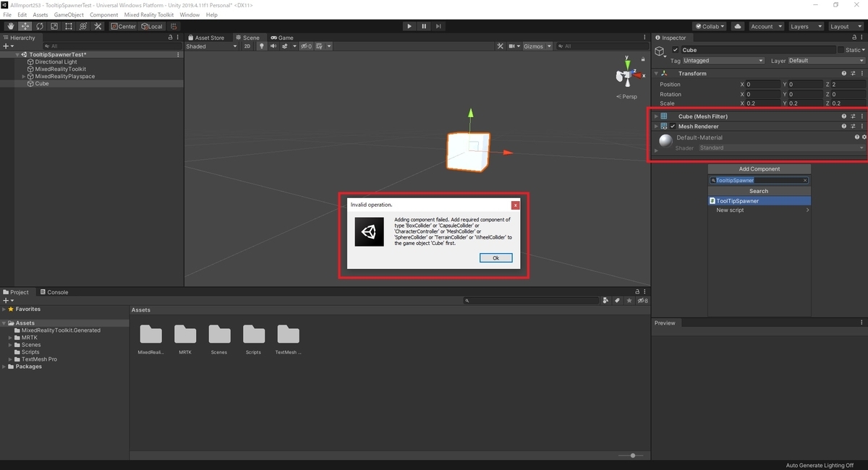Click the Step frame button
Screen dimensions: 868x470
(x=439, y=26)
